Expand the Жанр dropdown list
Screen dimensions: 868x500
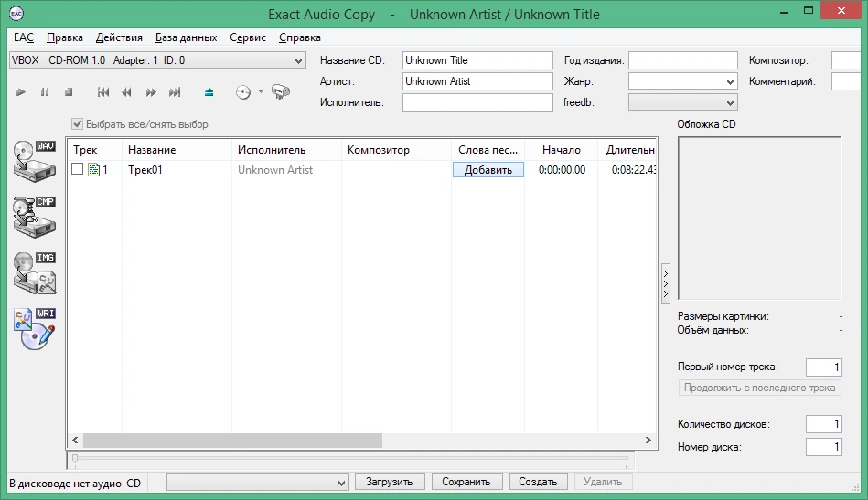683,82
